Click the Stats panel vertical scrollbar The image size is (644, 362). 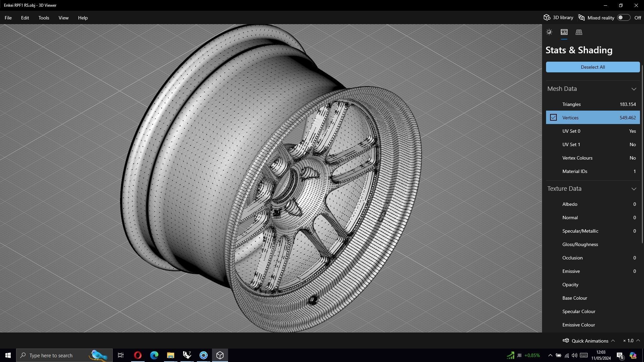coord(642,154)
